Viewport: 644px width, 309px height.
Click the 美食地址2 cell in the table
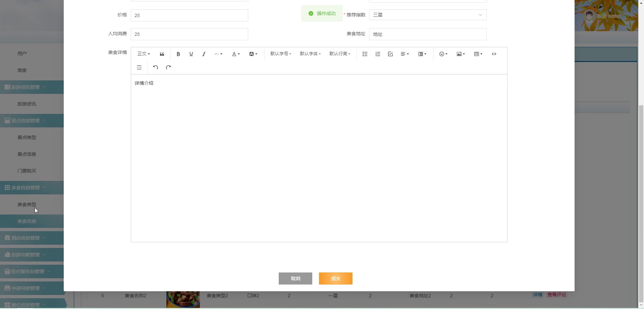coord(420,296)
